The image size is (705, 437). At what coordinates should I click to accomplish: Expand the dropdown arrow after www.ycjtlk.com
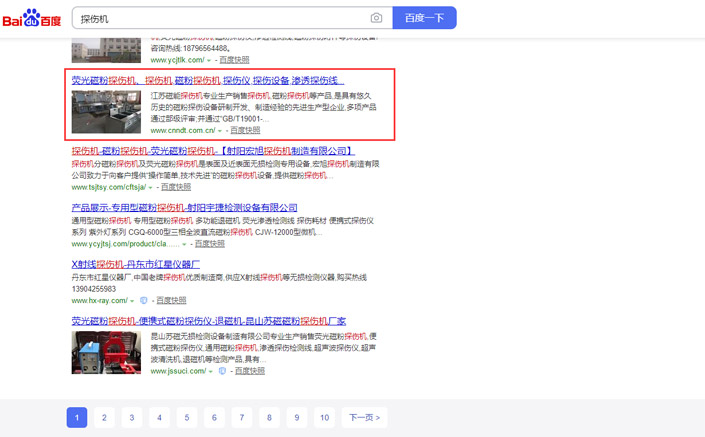(209, 60)
